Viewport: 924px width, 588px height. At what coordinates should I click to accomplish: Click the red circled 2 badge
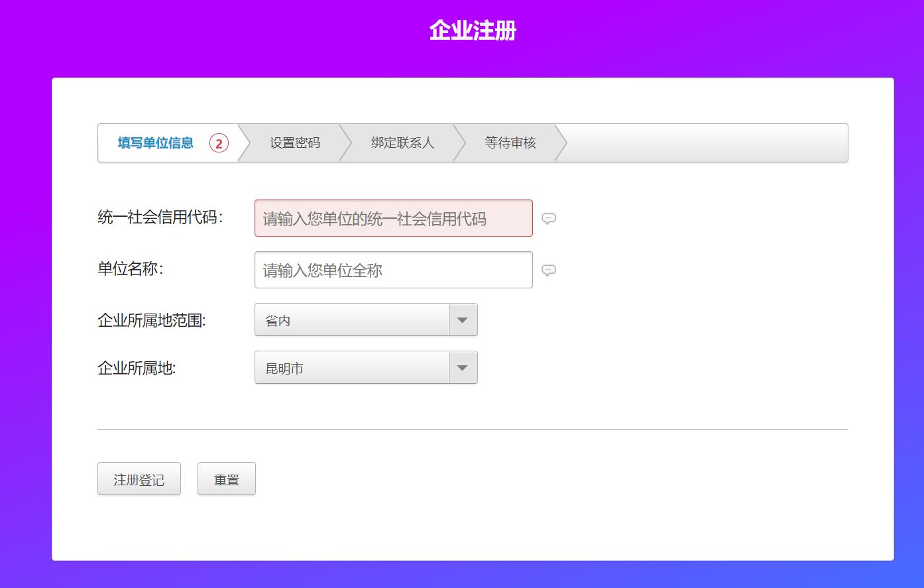[219, 143]
